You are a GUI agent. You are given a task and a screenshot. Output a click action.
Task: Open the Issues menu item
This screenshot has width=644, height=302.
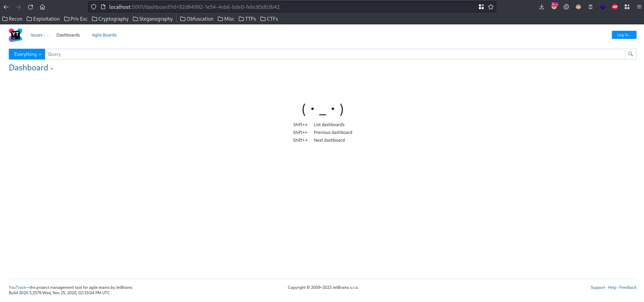[37, 35]
